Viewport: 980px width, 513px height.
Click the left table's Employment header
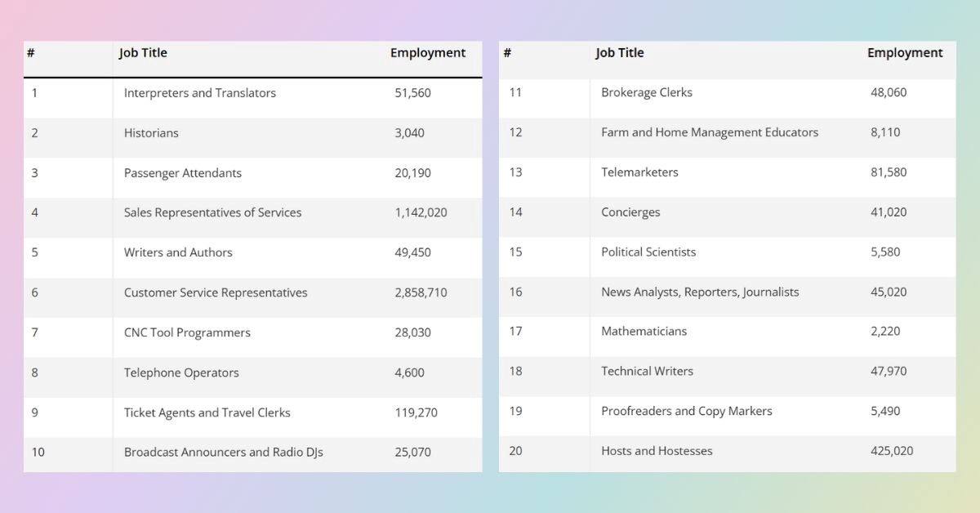pyautogui.click(x=428, y=53)
